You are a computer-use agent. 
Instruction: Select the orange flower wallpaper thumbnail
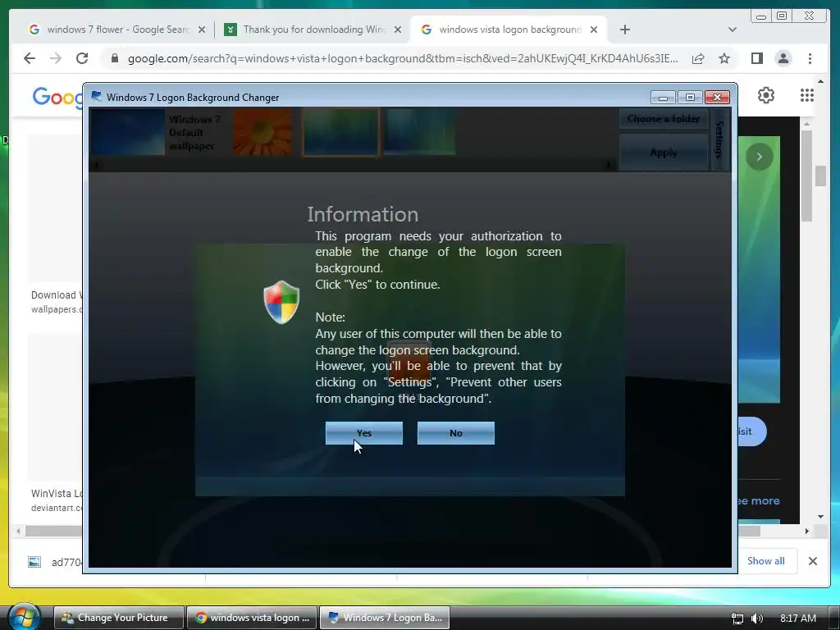262,132
